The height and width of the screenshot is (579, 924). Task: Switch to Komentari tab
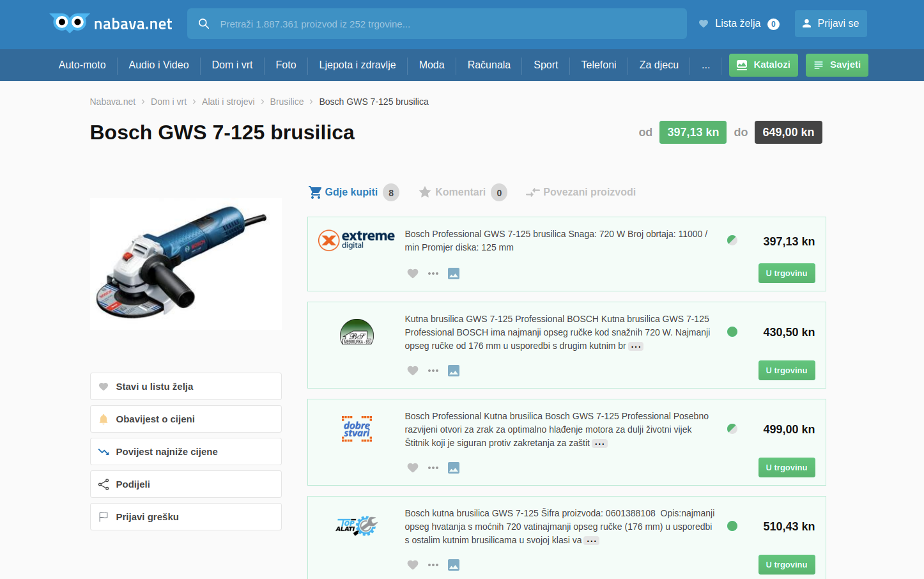click(463, 192)
